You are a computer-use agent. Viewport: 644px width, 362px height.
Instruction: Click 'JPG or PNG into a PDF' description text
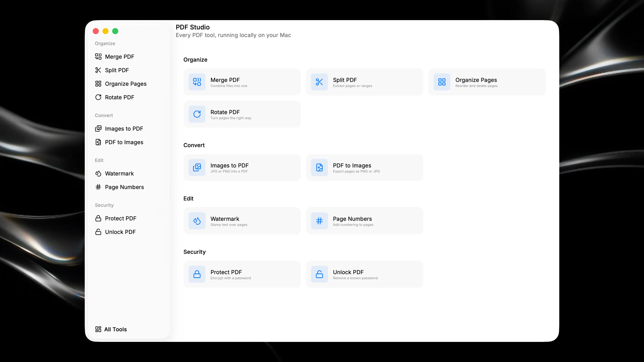(229, 171)
